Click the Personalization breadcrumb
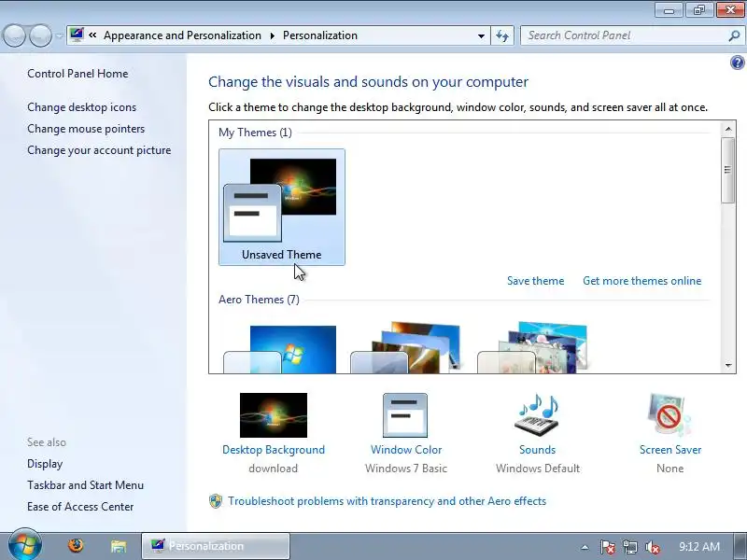The height and width of the screenshot is (560, 747). point(320,35)
